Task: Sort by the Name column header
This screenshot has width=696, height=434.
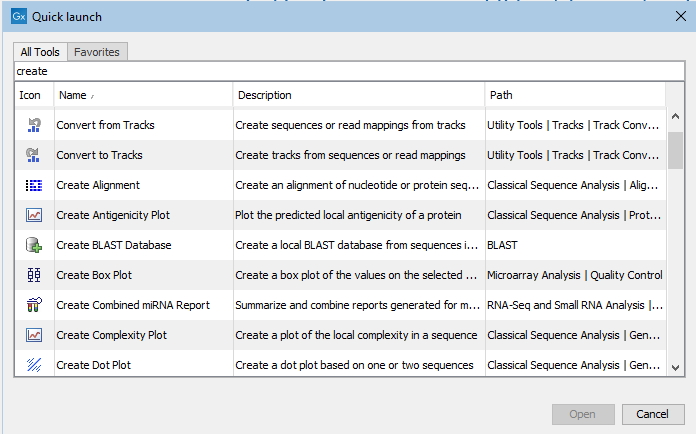Action: [x=143, y=95]
